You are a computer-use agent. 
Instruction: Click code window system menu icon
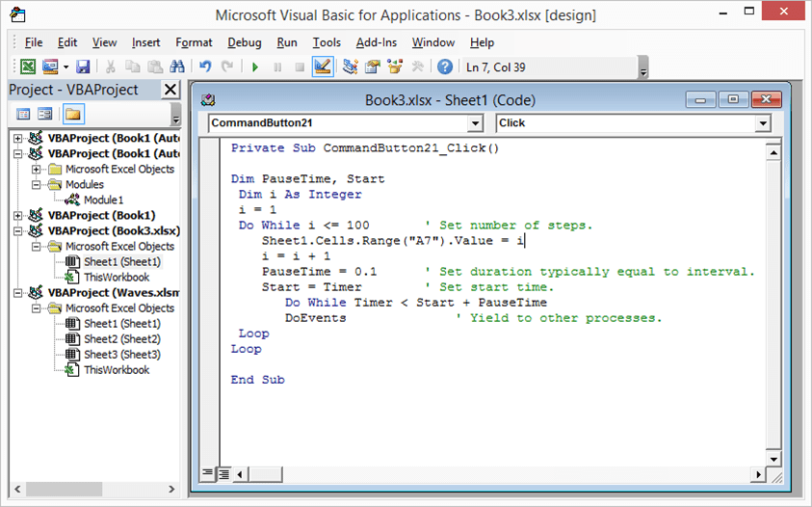click(208, 99)
